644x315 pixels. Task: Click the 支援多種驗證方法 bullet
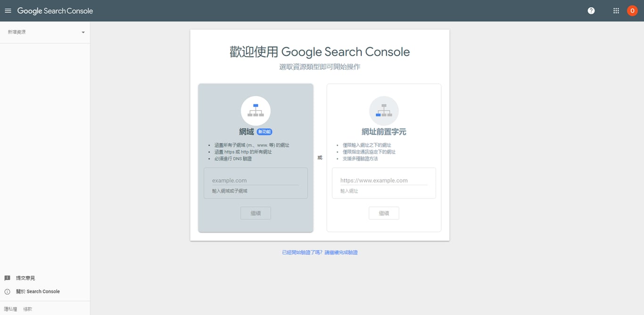point(360,159)
